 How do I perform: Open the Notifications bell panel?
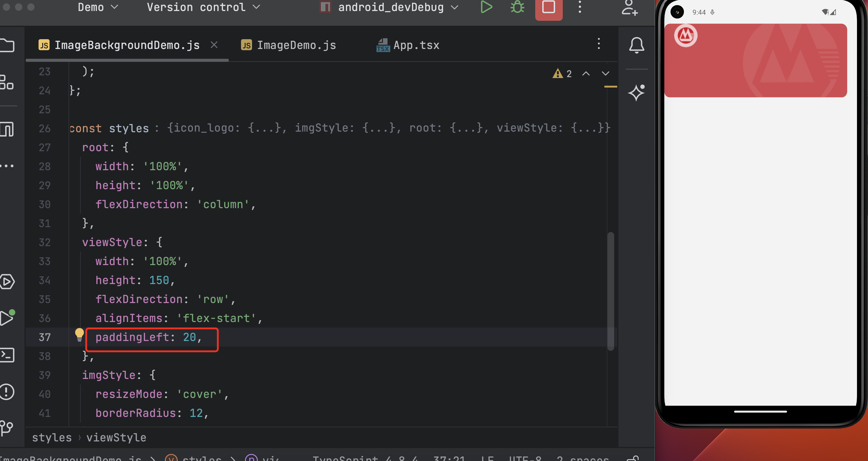636,45
